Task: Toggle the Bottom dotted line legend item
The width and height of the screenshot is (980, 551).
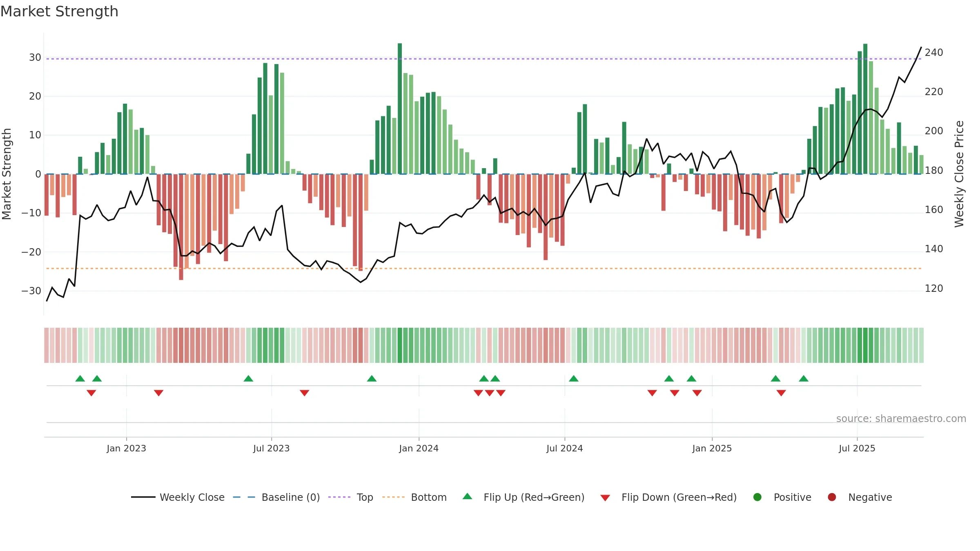Action: pyautogui.click(x=414, y=497)
